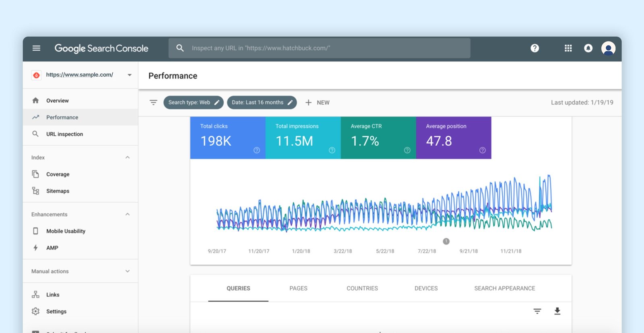
Task: Open the notifications bell
Action: click(x=588, y=48)
